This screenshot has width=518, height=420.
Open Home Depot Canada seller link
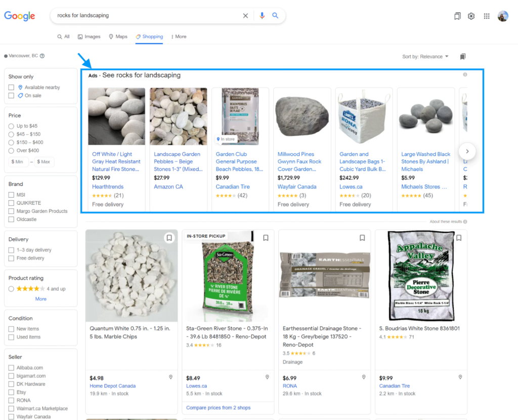point(113,386)
